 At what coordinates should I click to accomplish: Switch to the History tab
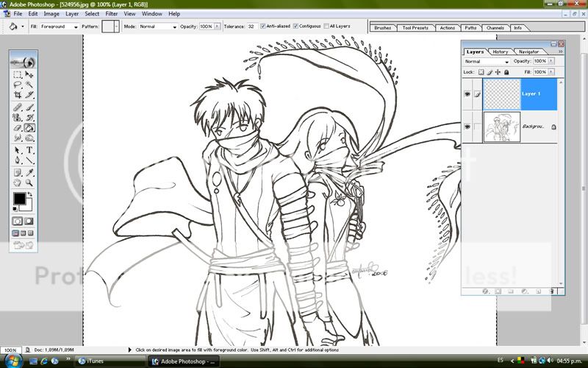(500, 52)
